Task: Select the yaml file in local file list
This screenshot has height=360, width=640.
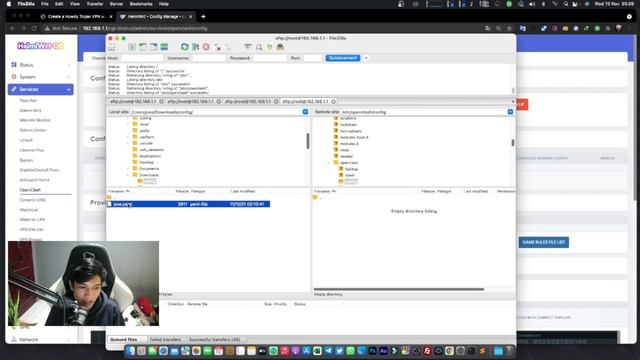Action: coord(188,204)
